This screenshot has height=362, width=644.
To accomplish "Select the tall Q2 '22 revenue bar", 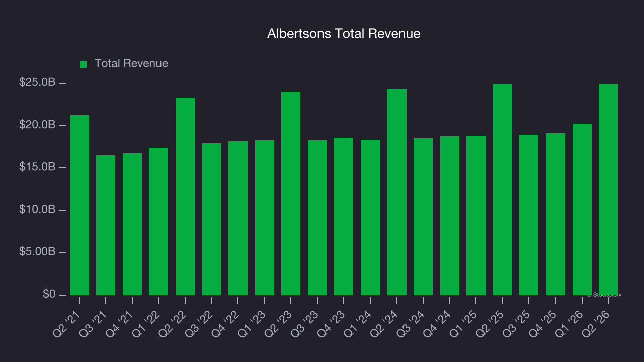I will [185, 196].
